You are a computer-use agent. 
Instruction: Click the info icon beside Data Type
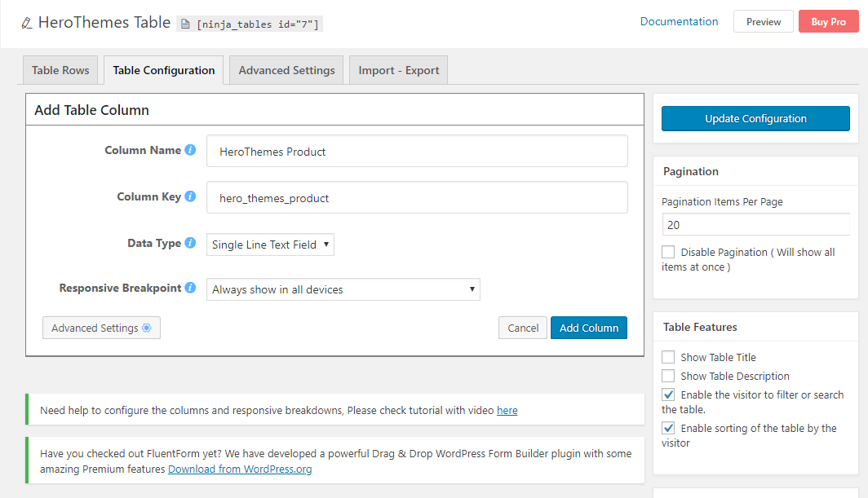tap(190, 243)
